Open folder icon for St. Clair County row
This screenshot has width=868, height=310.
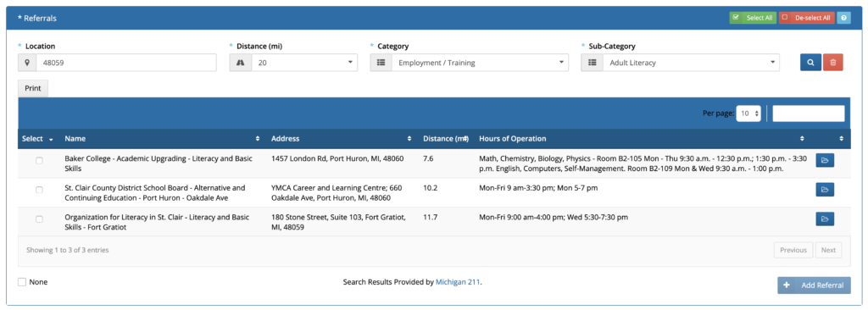(825, 190)
